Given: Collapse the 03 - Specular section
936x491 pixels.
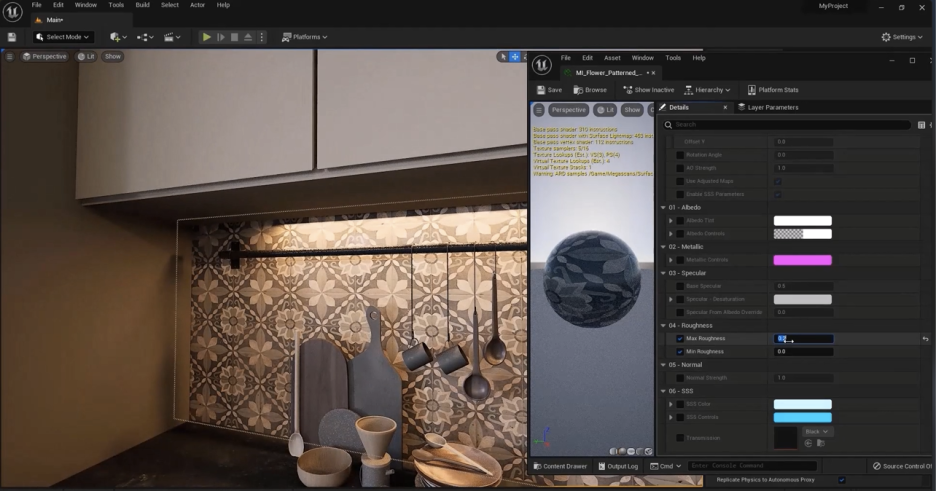Looking at the screenshot, I should 663,273.
